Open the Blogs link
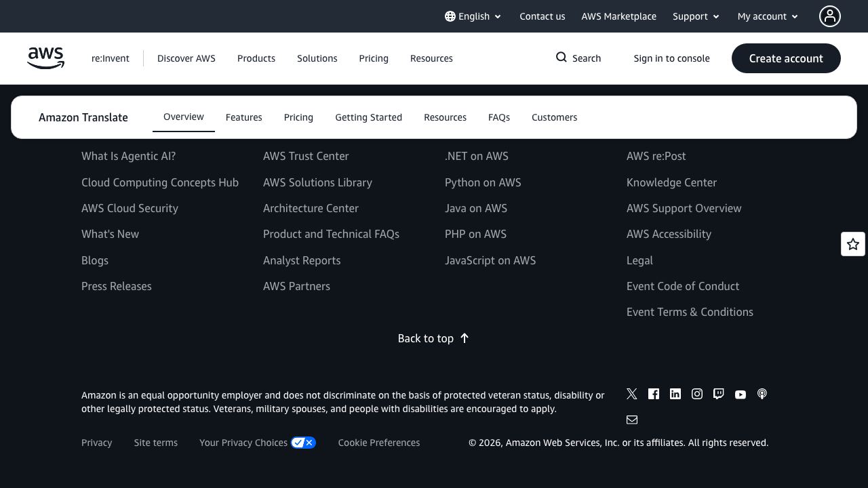 [x=95, y=260]
